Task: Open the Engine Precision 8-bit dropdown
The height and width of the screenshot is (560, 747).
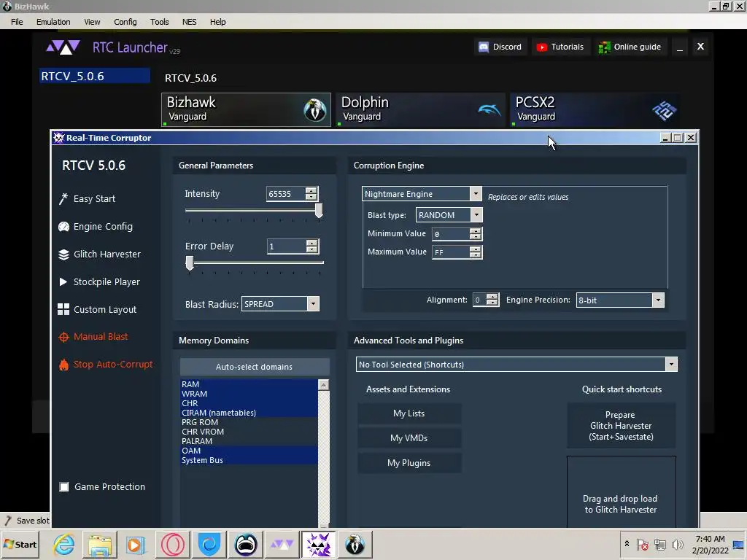Action: [x=658, y=300]
